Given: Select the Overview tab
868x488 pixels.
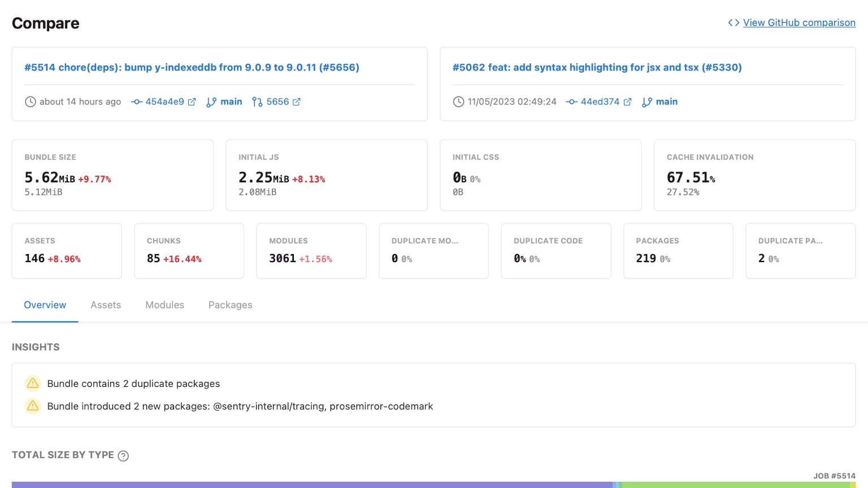Looking at the screenshot, I should [x=45, y=305].
